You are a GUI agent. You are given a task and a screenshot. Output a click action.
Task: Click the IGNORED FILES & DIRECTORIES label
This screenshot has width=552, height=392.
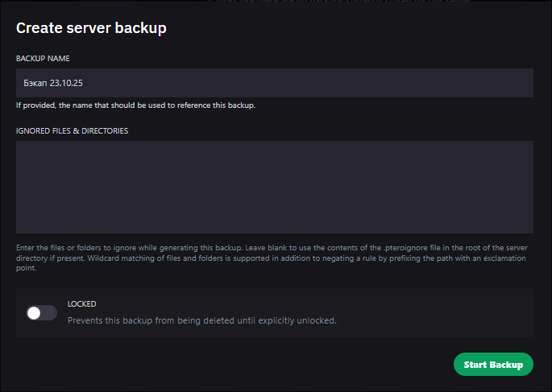(x=72, y=130)
